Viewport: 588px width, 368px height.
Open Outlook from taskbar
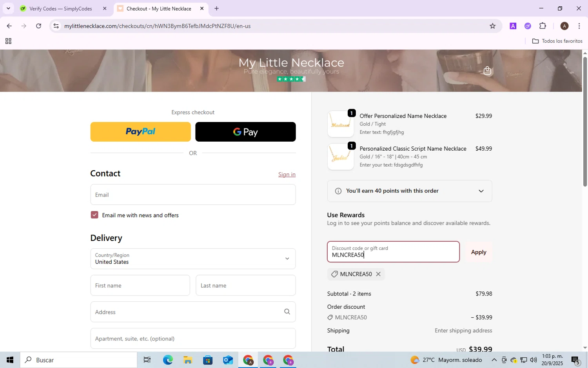228,360
